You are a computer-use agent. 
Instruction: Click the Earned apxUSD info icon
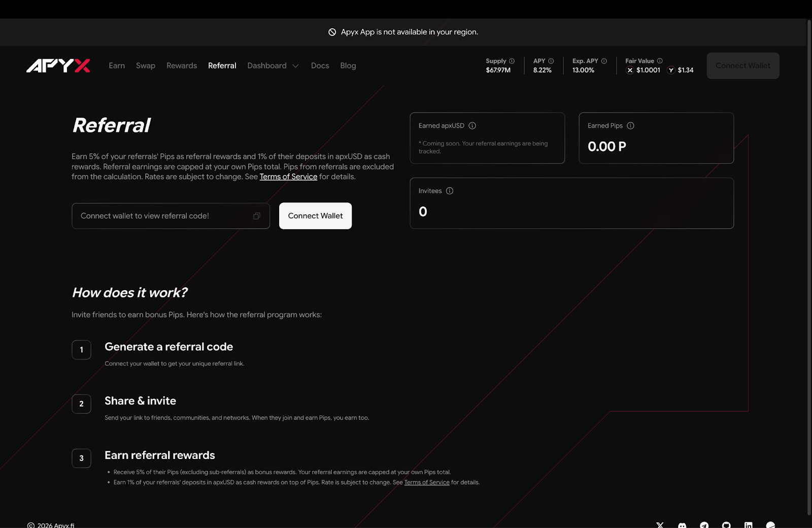click(x=472, y=126)
